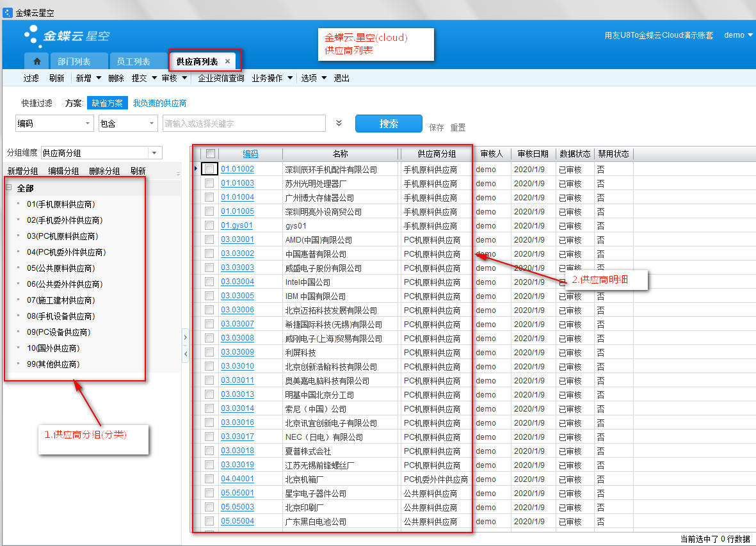756x546 pixels.
Task: Switch to the 部门列表 tab
Action: coord(74,61)
